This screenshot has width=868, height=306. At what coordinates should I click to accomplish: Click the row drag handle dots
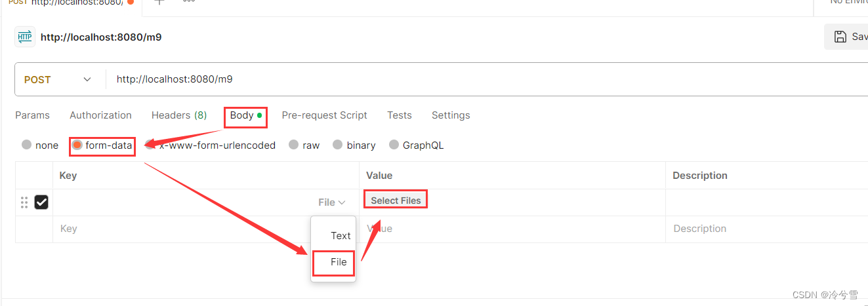point(24,202)
